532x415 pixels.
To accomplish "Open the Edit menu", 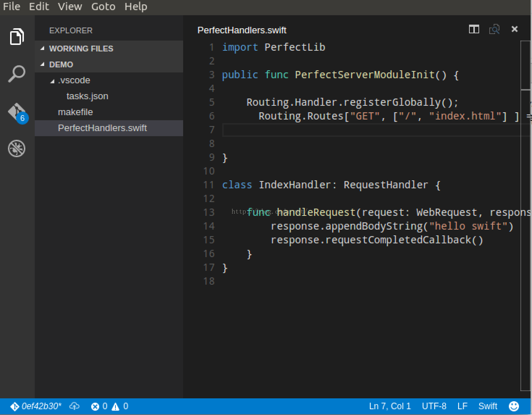I will 39,7.
